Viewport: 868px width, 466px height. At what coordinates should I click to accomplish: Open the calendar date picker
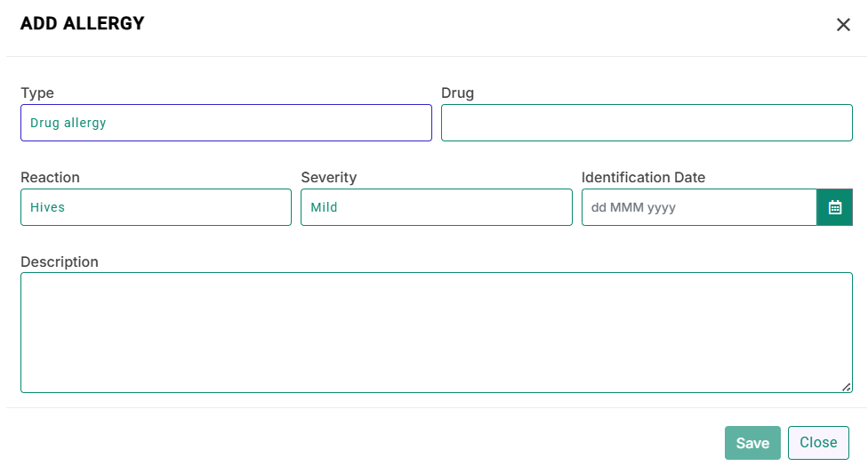click(x=835, y=207)
